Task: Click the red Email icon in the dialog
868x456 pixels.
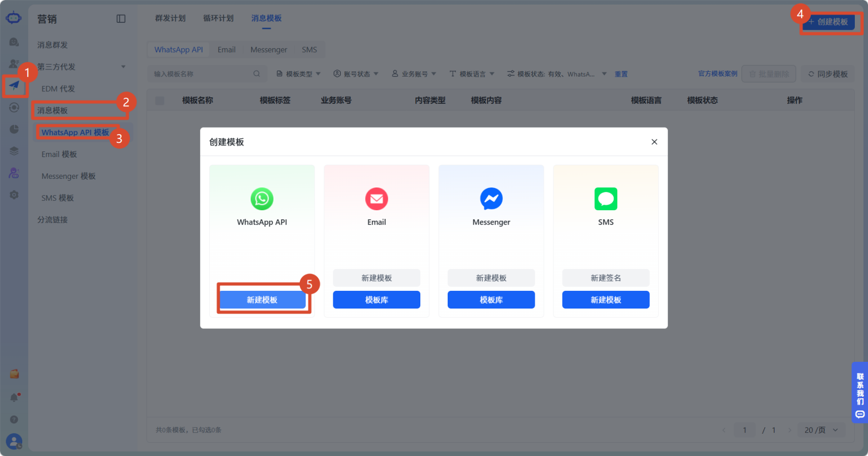Action: [377, 199]
